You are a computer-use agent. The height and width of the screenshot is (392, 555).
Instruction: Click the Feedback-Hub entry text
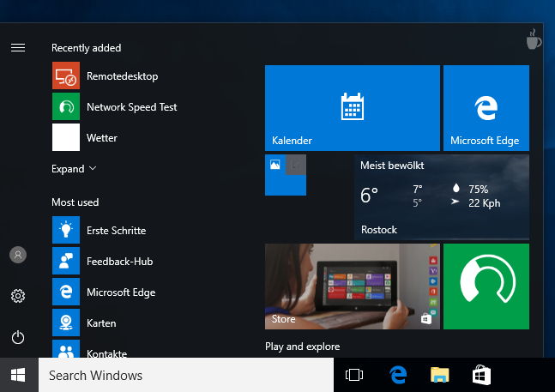coord(120,262)
